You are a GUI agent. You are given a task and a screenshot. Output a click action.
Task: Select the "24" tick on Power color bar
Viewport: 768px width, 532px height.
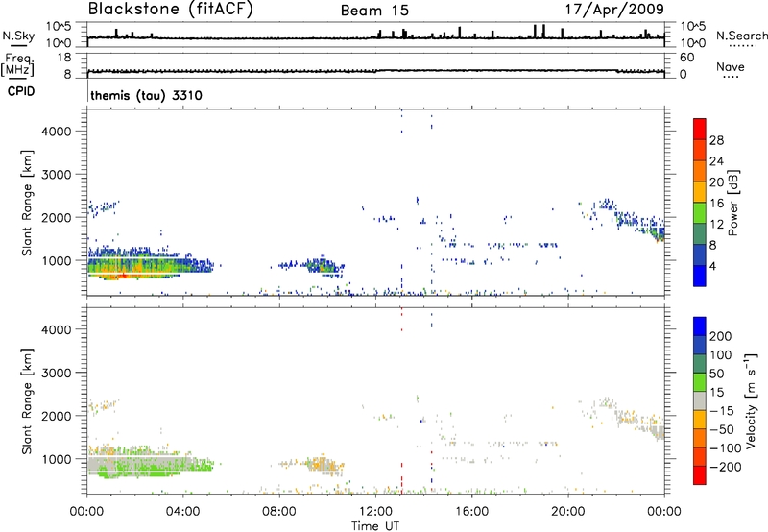[716, 161]
